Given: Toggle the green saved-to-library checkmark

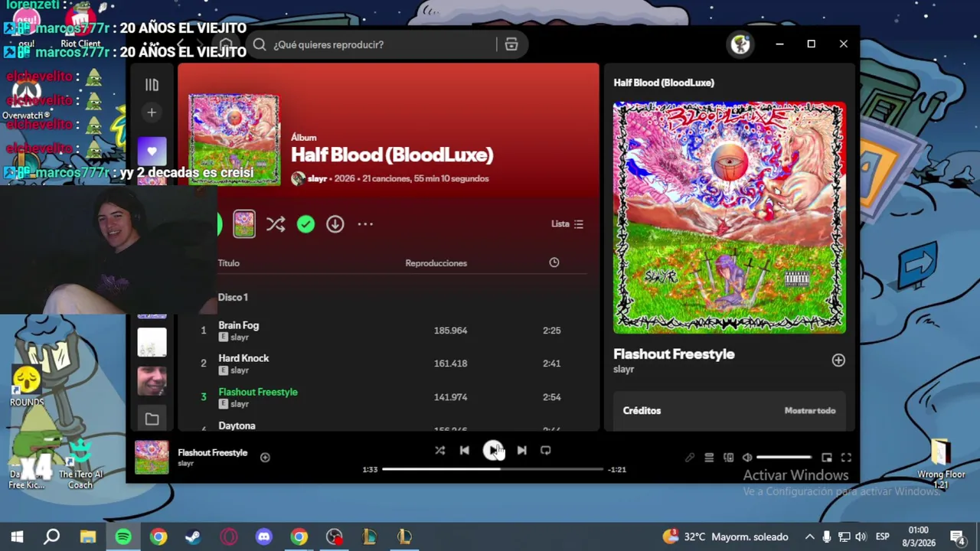Looking at the screenshot, I should [x=305, y=224].
